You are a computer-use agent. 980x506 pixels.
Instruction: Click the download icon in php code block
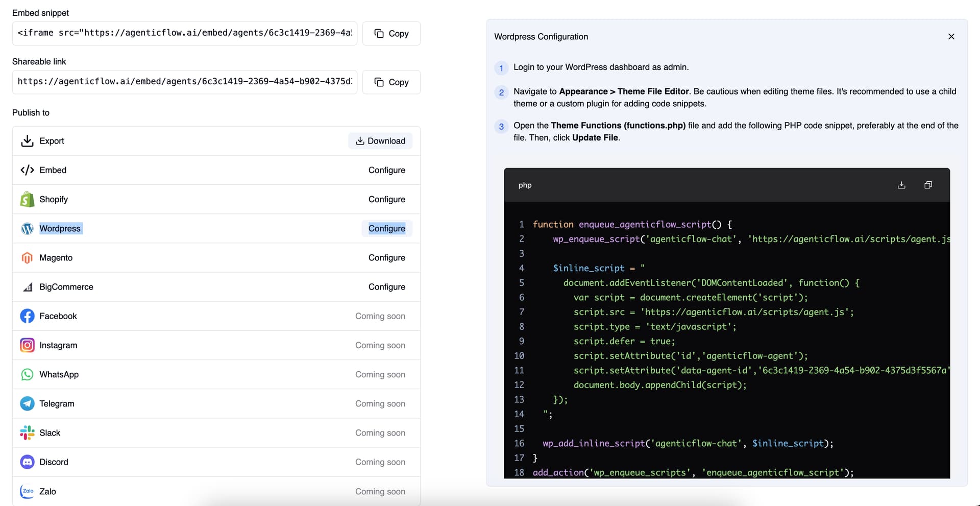901,185
